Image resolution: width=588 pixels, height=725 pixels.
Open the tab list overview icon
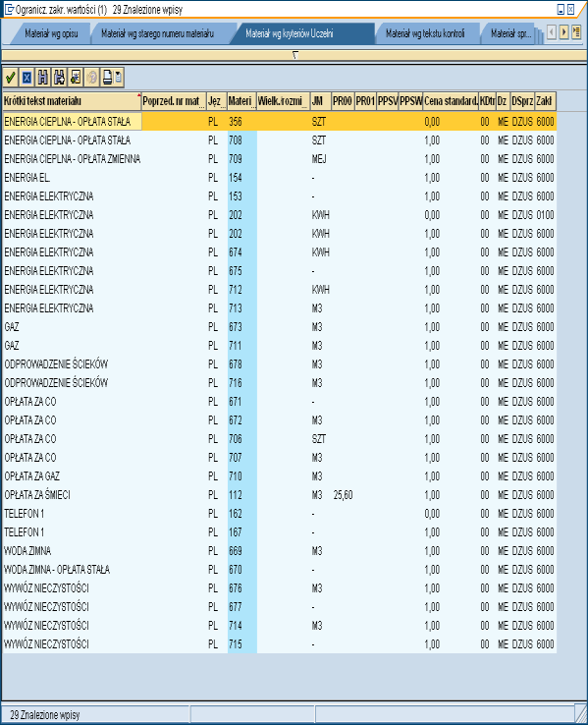576,32
